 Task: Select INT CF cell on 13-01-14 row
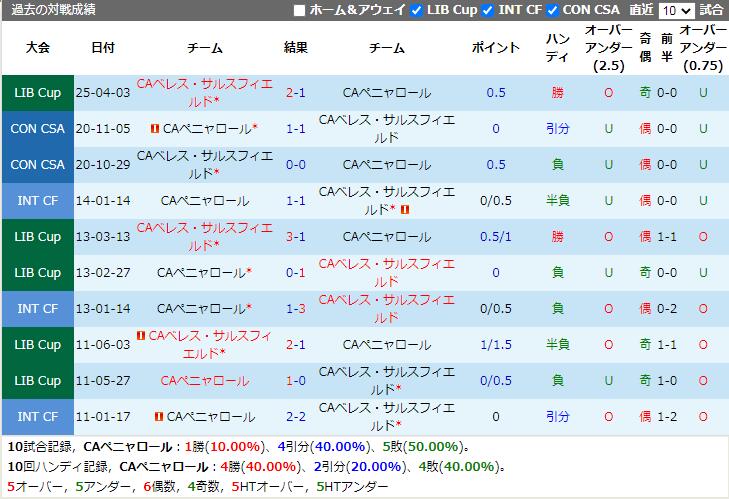38,309
